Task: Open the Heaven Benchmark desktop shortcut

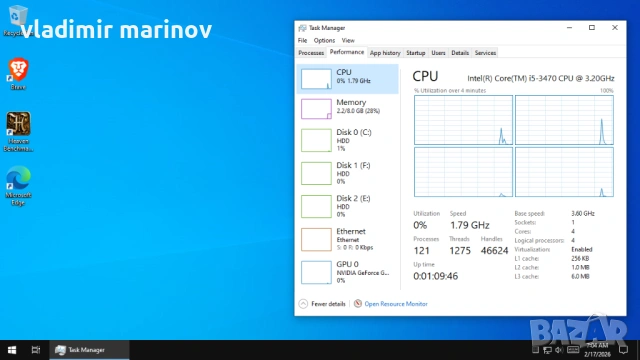Action: click(18, 131)
